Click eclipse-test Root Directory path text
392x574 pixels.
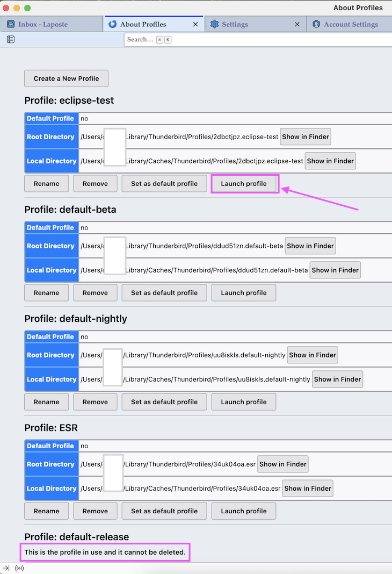(179, 137)
